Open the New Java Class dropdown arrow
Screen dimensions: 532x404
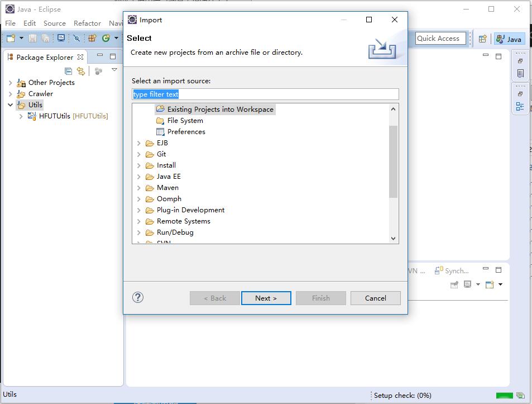pyautogui.click(x=116, y=38)
